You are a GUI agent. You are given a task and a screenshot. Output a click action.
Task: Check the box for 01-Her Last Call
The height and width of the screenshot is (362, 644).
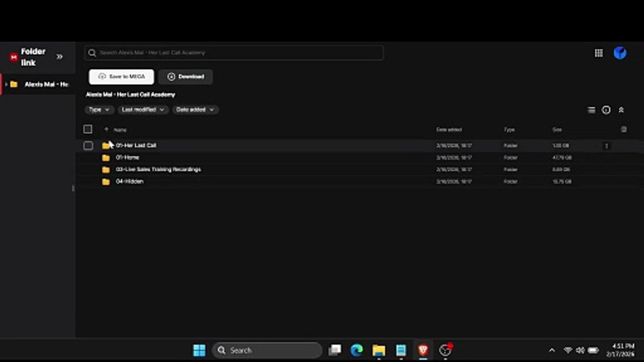[88, 146]
